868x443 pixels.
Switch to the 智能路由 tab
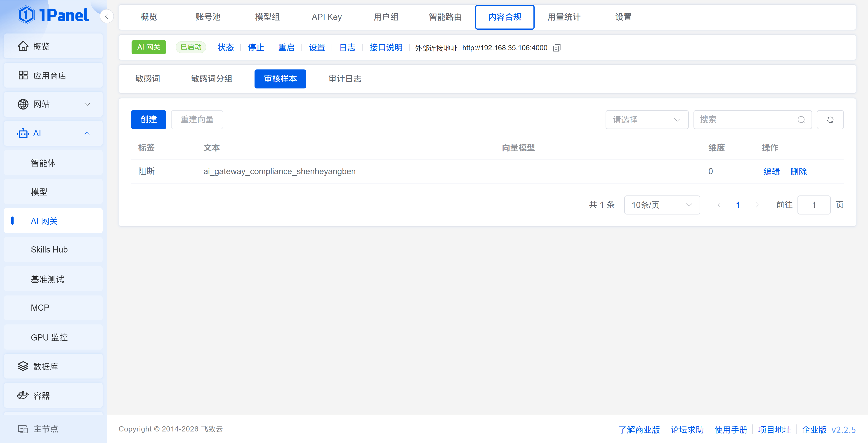tap(445, 17)
